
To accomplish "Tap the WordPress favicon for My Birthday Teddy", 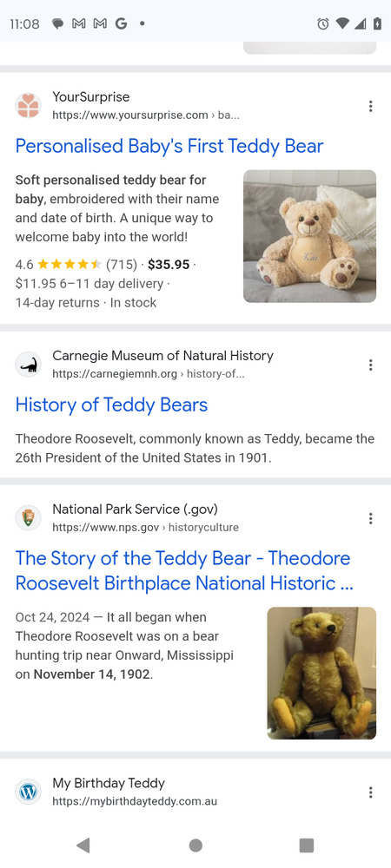I will (29, 792).
